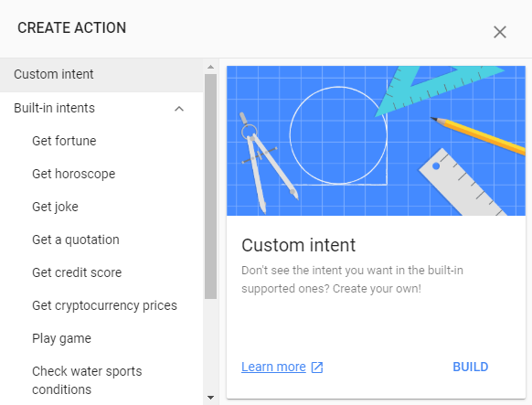Click the scrollbar up arrow
Image resolution: width=532 pixels, height=405 pixels.
[210, 67]
